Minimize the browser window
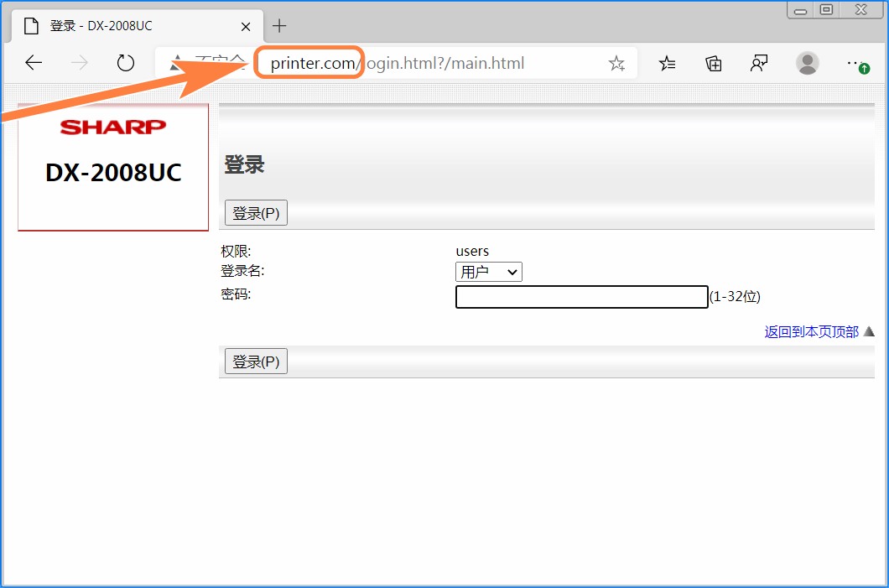 (801, 10)
